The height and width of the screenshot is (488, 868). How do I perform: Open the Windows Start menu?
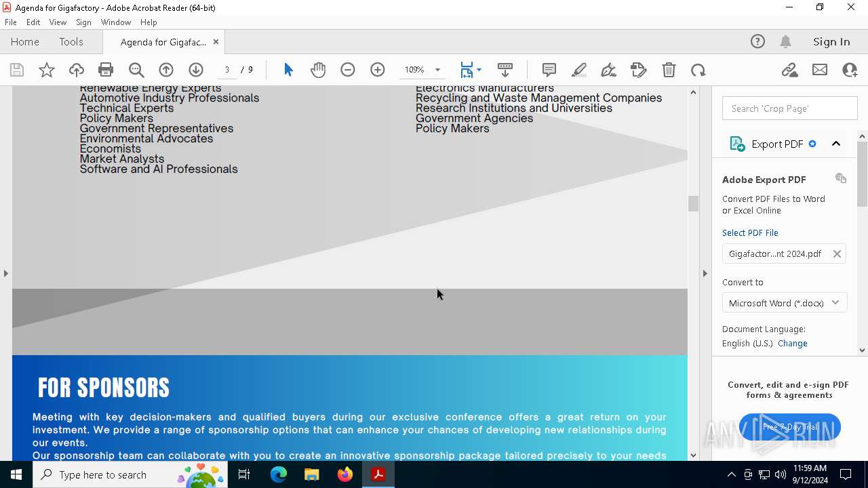pyautogui.click(x=16, y=474)
